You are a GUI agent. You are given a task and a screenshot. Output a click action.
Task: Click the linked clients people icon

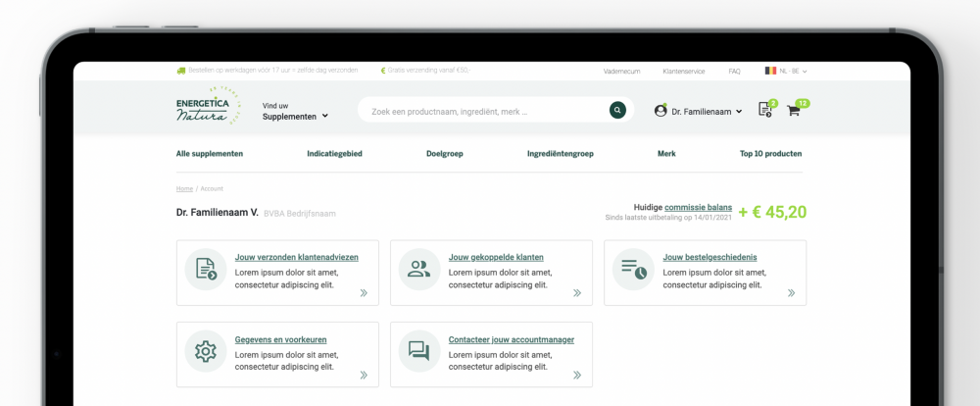click(419, 270)
